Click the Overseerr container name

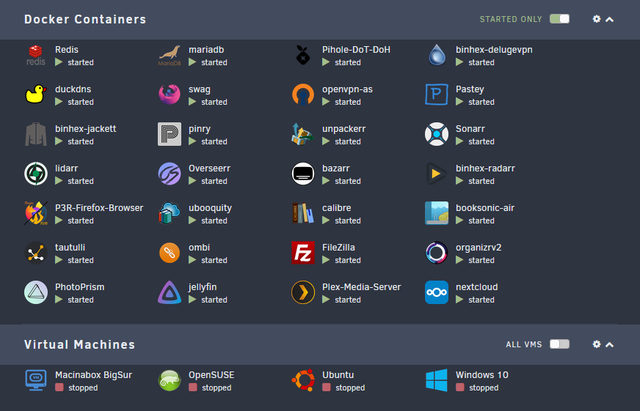(209, 169)
